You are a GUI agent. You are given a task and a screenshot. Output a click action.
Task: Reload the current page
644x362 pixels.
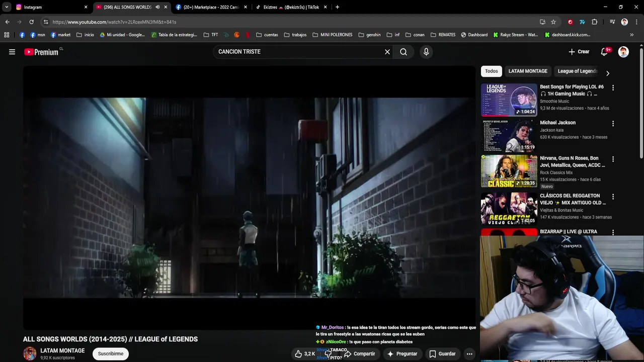(31, 22)
